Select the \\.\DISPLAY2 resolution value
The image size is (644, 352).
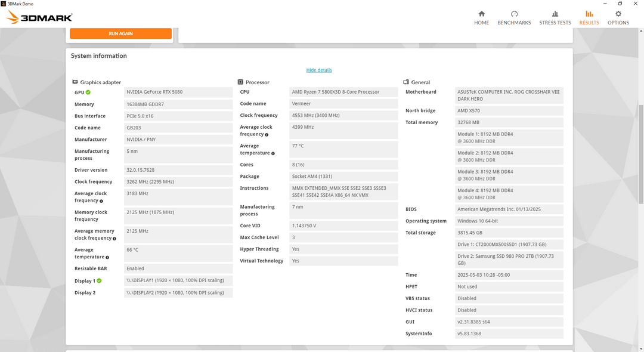click(178, 293)
